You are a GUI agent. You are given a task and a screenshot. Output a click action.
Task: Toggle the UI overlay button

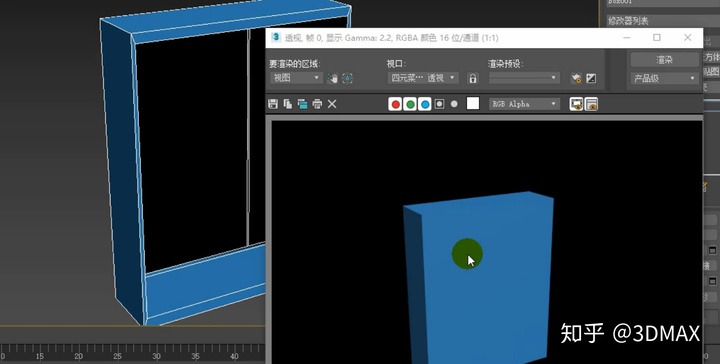(576, 104)
